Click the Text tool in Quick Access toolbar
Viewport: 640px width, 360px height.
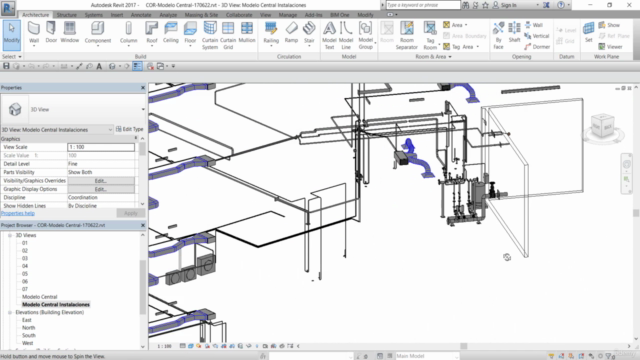pos(99,66)
